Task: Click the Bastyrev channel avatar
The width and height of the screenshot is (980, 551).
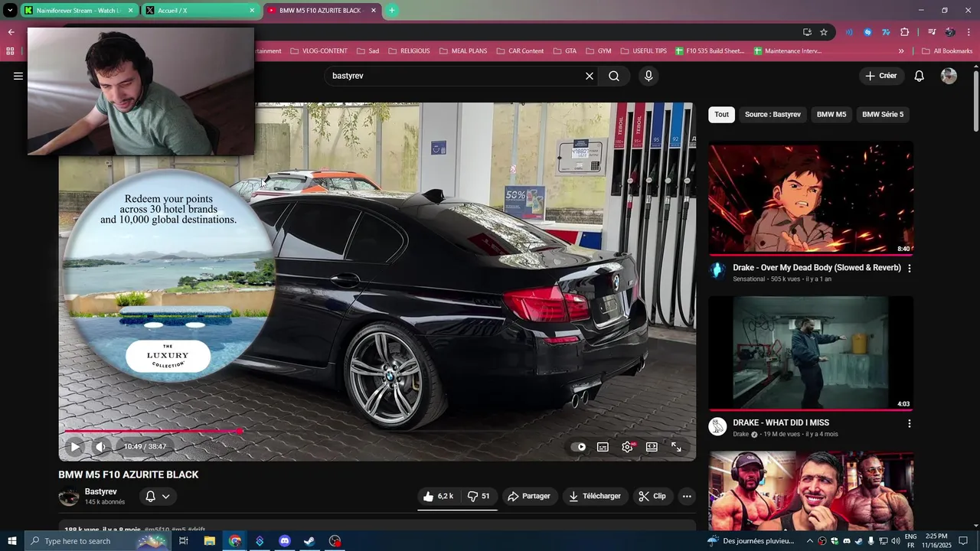Action: click(69, 497)
